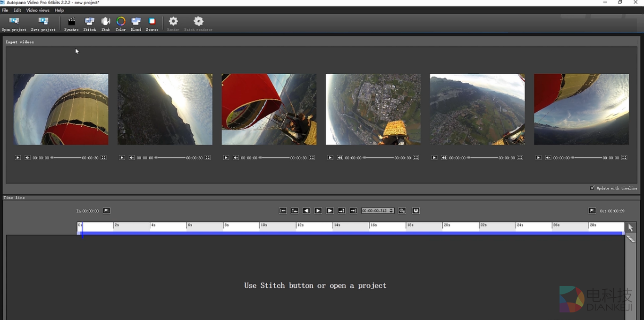Select the fourth input video thumbnail
Screen dimensions: 644x320
373,109
